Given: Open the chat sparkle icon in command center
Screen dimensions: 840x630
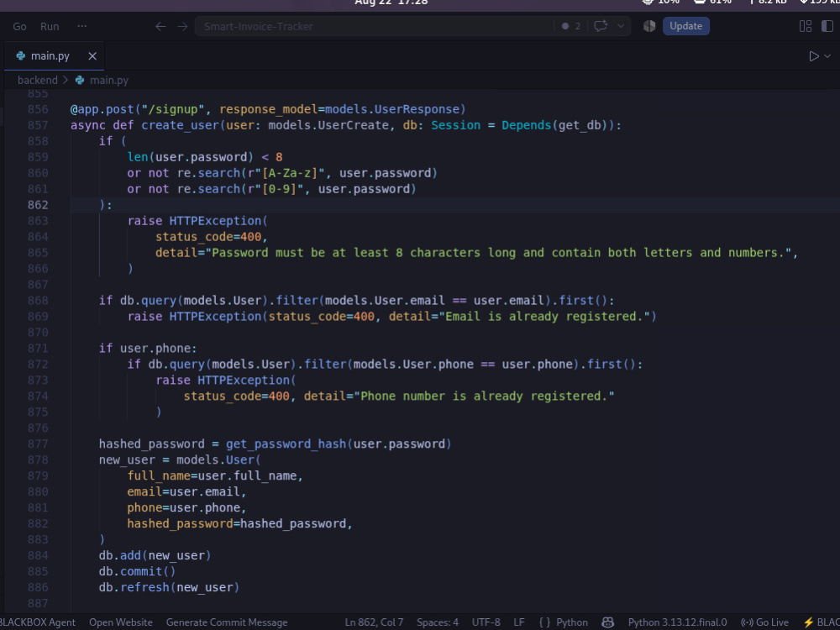Looking at the screenshot, I should point(601,26).
